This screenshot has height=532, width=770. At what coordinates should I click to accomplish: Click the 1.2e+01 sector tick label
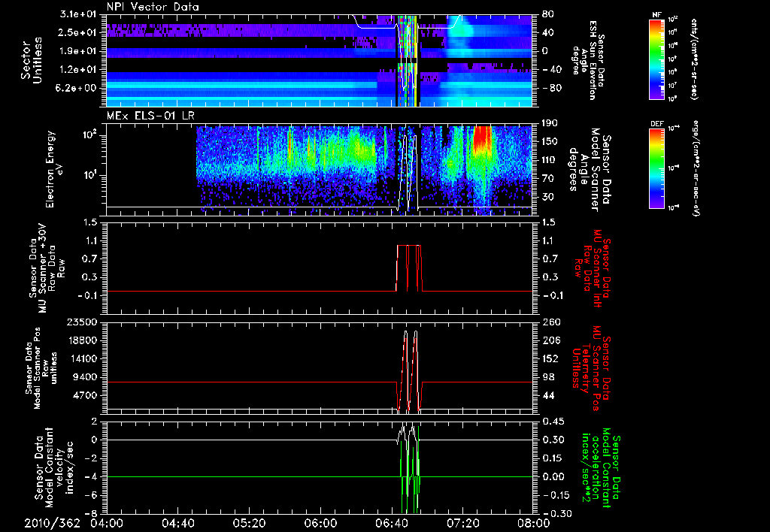(x=80, y=70)
